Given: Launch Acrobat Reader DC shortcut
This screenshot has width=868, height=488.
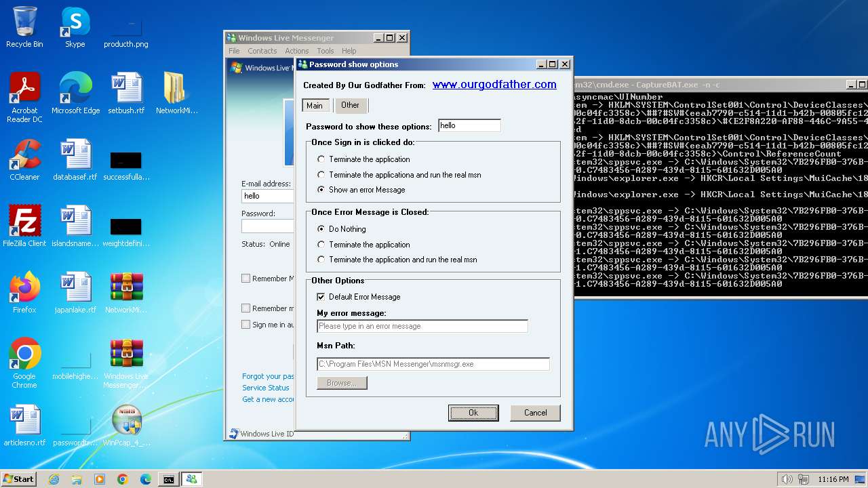Looking at the screenshot, I should [x=24, y=98].
